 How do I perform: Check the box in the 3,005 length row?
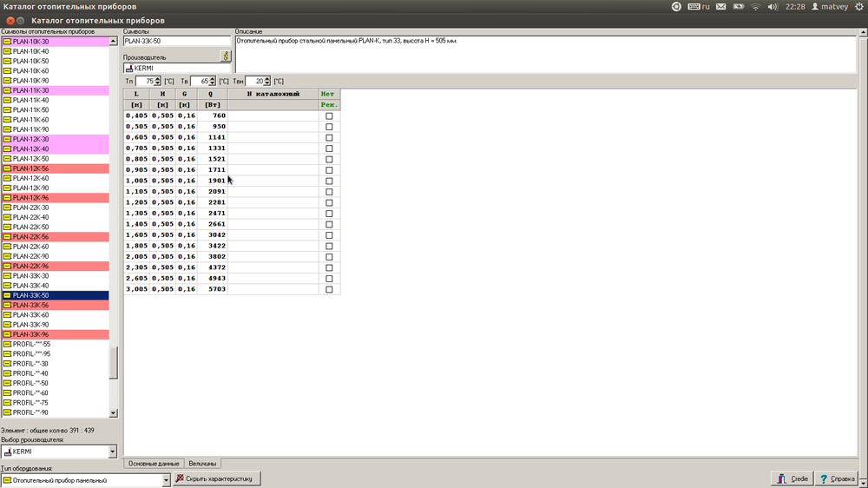click(329, 289)
